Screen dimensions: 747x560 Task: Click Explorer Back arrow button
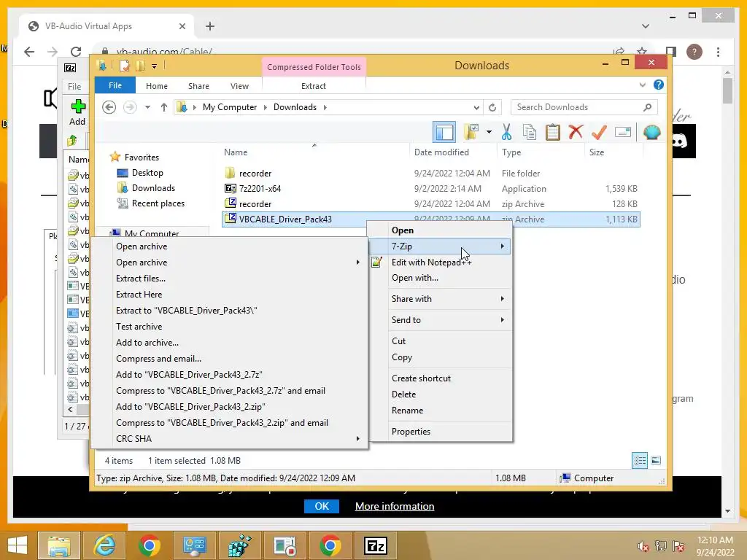click(109, 107)
